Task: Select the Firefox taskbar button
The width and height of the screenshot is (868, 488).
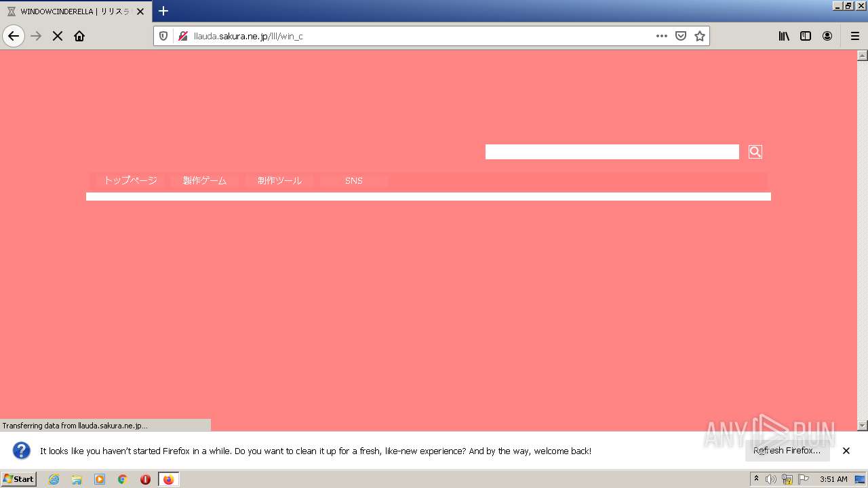Action: tap(168, 479)
